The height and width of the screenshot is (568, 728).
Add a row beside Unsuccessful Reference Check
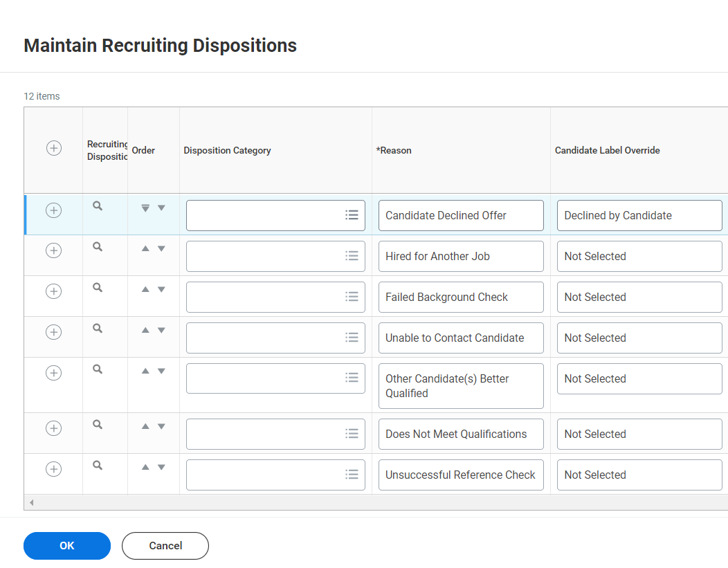tap(53, 468)
